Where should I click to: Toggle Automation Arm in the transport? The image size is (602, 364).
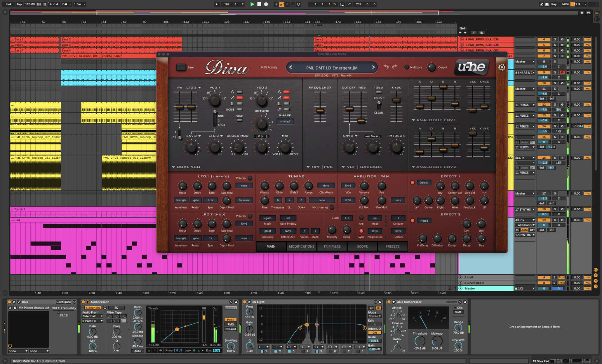click(x=282, y=4)
